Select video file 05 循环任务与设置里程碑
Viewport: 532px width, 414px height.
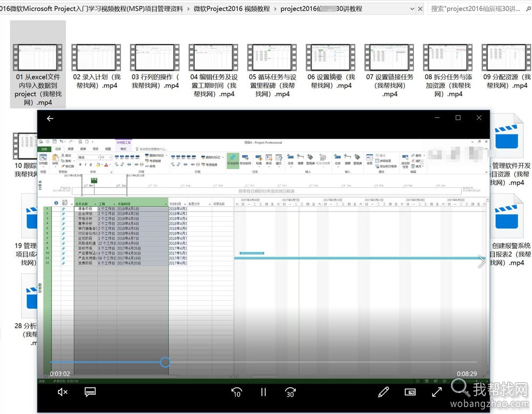272,71
